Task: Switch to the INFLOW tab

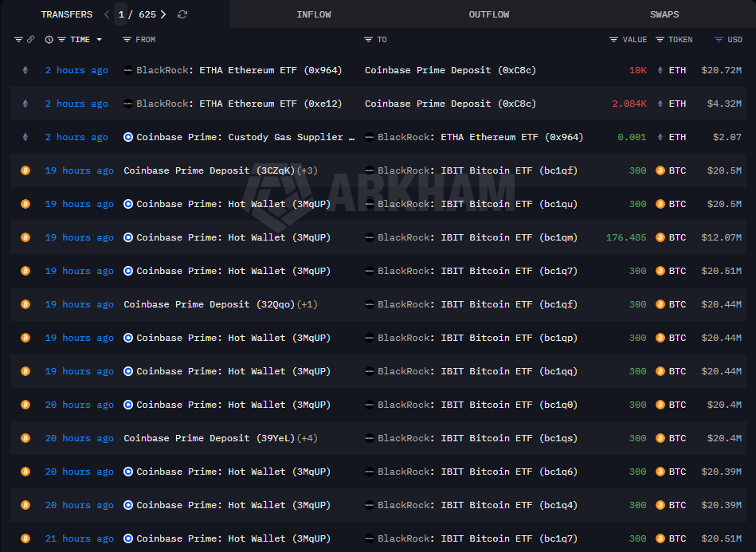Action: tap(314, 14)
